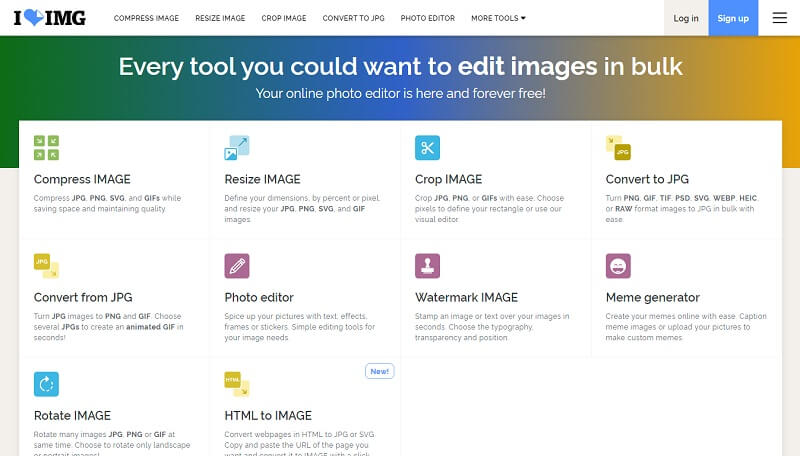Click the Watermark IMAGE description text
Image resolution: width=800 pixels, height=456 pixels.
coord(492,327)
